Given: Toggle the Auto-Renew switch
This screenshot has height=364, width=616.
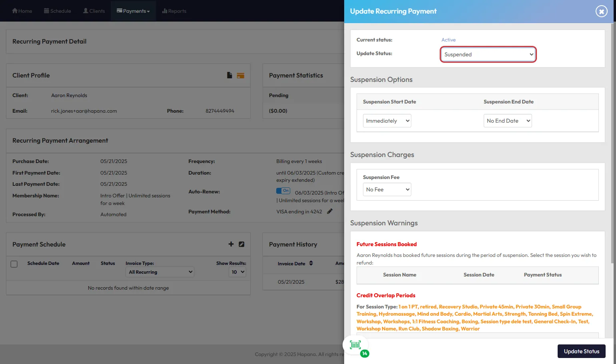Looking at the screenshot, I should (x=283, y=191).
